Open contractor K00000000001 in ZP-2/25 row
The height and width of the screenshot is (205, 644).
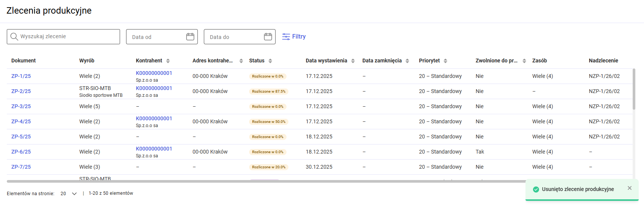point(154,88)
